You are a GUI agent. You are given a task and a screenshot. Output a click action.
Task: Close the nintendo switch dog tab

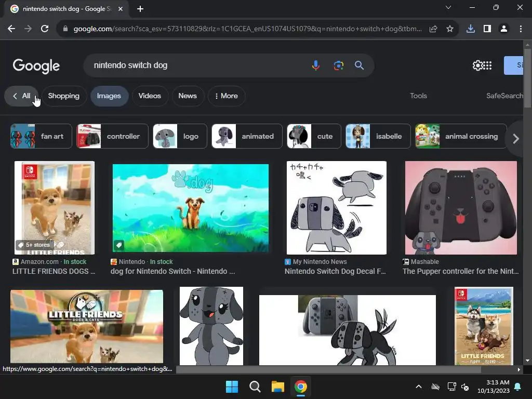click(x=121, y=9)
